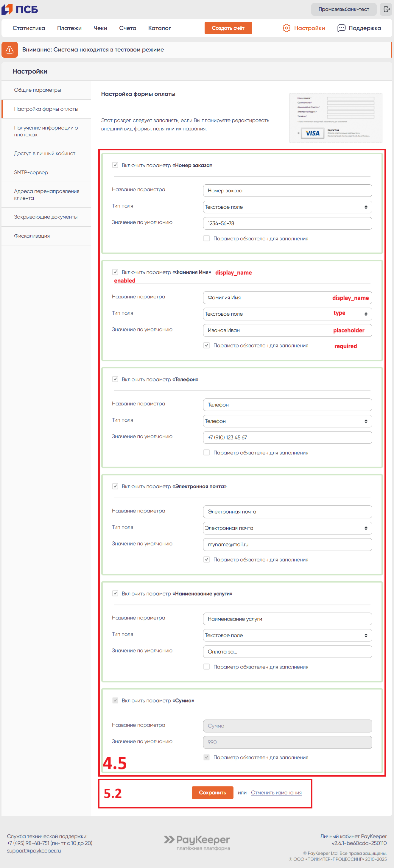Click the logout icon at top right
This screenshot has height=868, width=394.
click(386, 9)
